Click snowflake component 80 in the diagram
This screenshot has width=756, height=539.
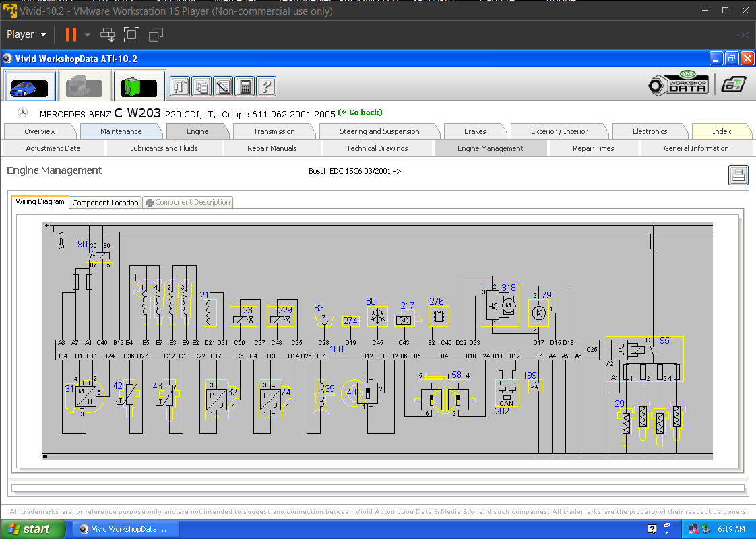377,316
